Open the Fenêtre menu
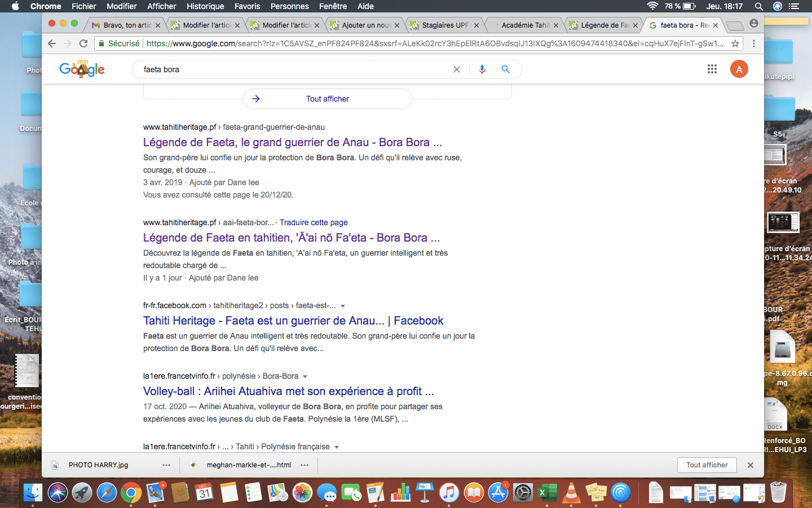812x508 pixels. pos(333,6)
